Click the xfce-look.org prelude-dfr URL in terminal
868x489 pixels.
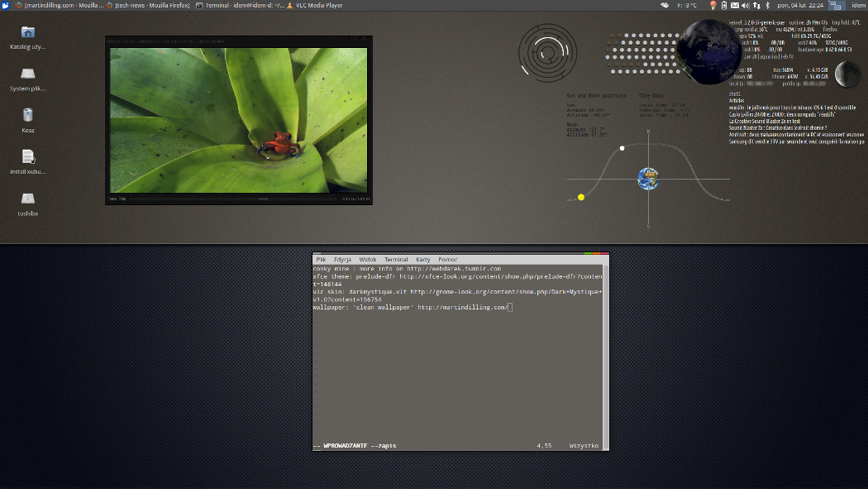(500, 276)
